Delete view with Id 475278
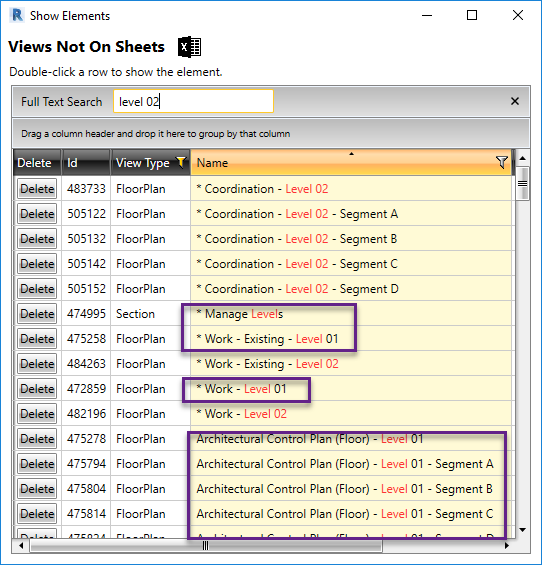 [x=37, y=439]
